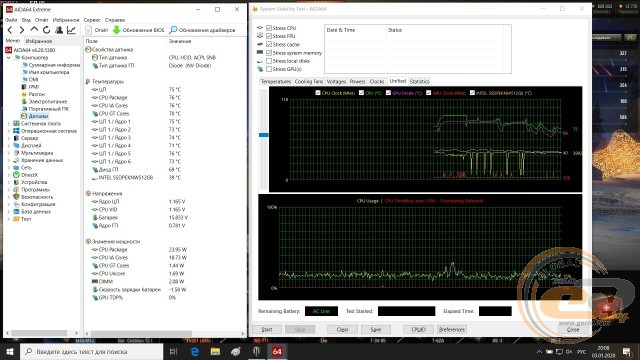Switch to the Temperatures tab
The image size is (640, 360).
pyautogui.click(x=276, y=82)
